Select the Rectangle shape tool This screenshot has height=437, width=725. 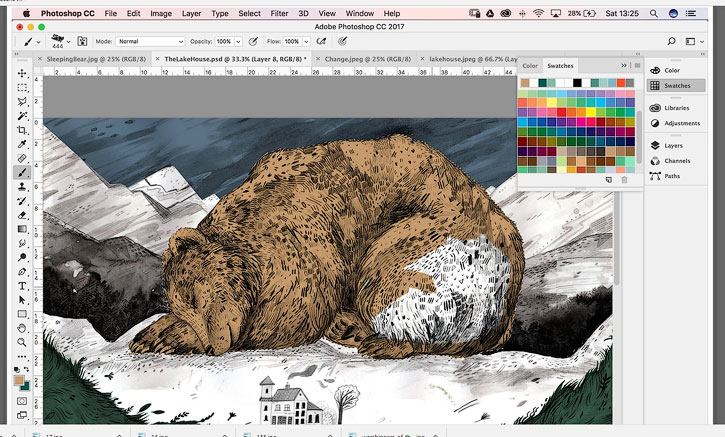coord(22,314)
